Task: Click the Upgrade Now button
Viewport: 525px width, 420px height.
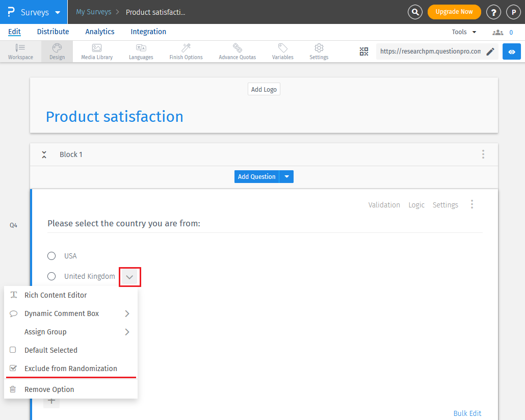Action: point(454,12)
